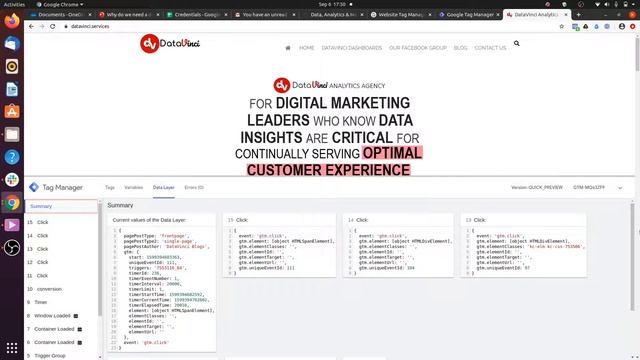
Task: Select event 12 Click in sidebar
Action: [61, 262]
